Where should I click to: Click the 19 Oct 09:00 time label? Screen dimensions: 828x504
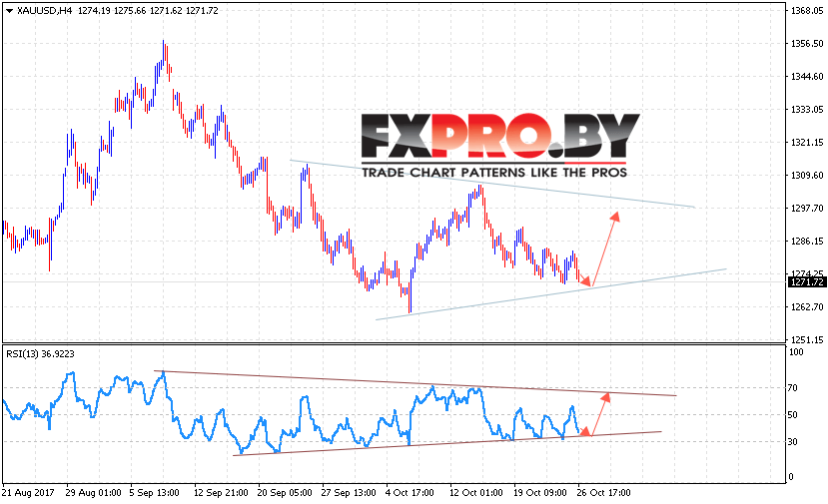click(x=540, y=492)
